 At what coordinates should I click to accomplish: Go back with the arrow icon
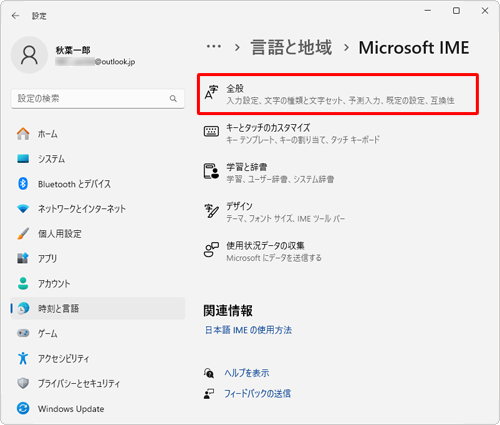click(15, 16)
